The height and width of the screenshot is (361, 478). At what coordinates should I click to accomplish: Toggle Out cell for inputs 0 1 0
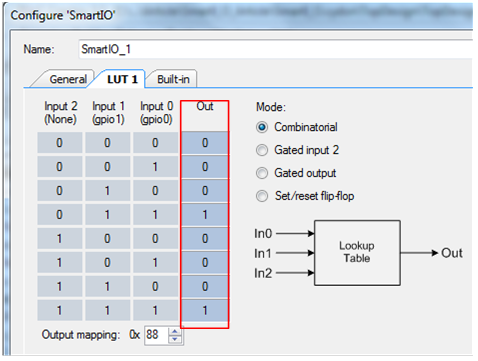click(x=205, y=191)
